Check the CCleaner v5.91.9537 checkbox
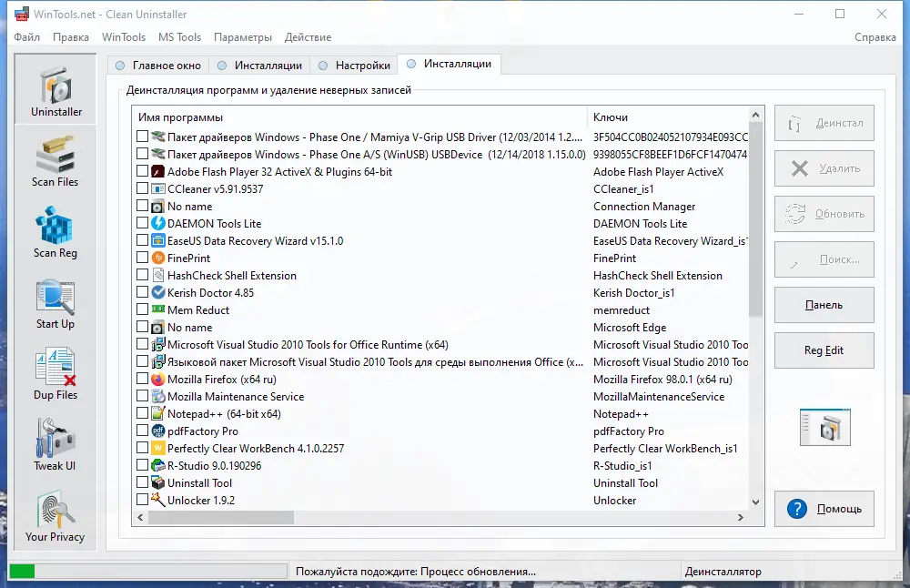Screen dimensions: 910x588 point(142,188)
